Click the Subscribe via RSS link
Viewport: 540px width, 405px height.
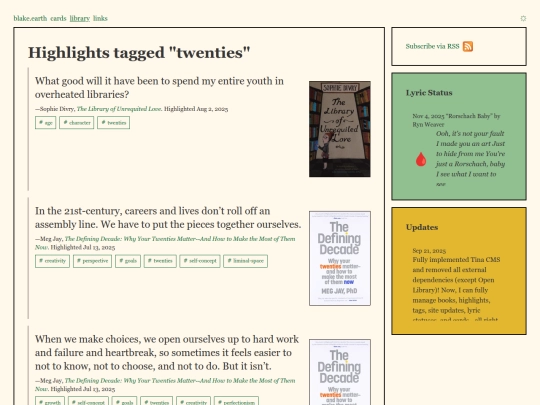tap(433, 46)
